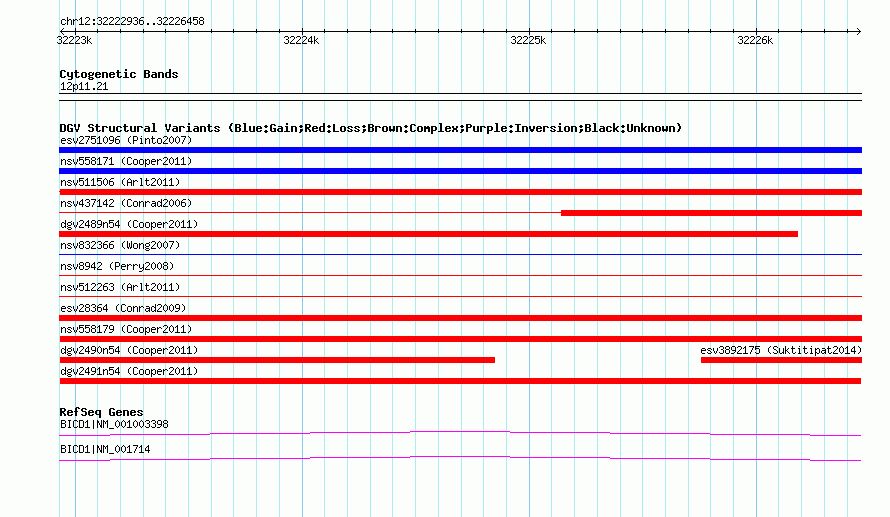The image size is (890, 517).
Task: Click the RefSeq Genes track title
Action: (101, 412)
